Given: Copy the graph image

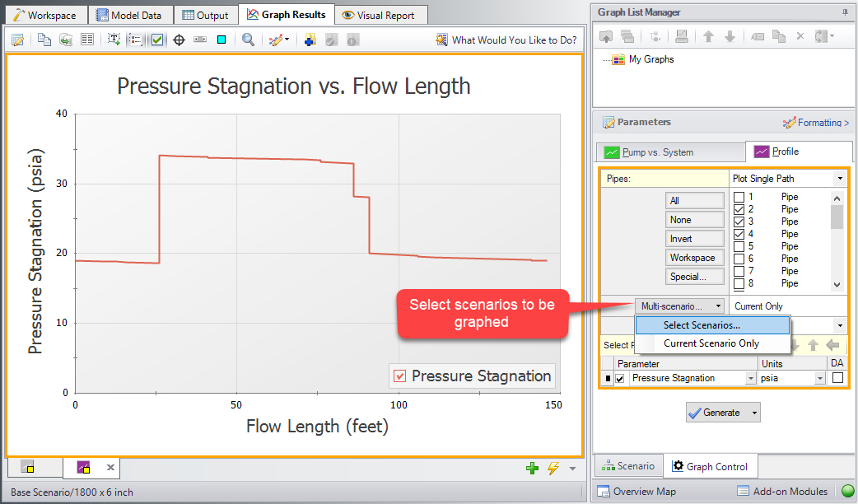Looking at the screenshot, I should (x=44, y=39).
